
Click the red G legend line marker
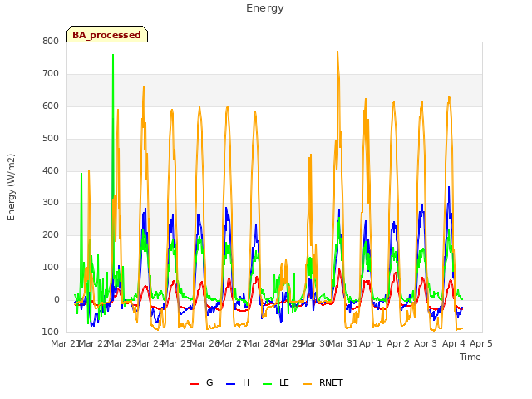(194, 384)
